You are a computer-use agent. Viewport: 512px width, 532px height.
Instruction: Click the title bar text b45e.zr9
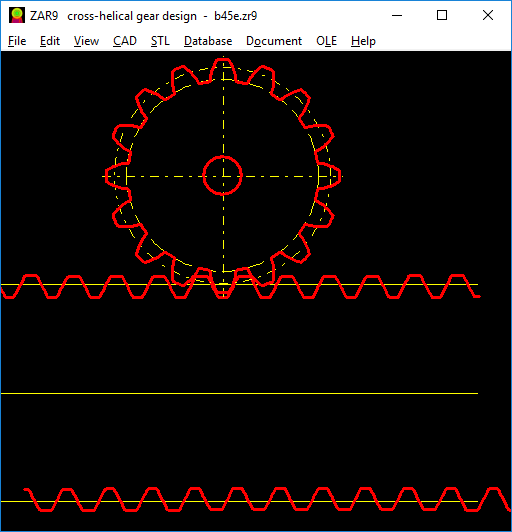pos(235,16)
